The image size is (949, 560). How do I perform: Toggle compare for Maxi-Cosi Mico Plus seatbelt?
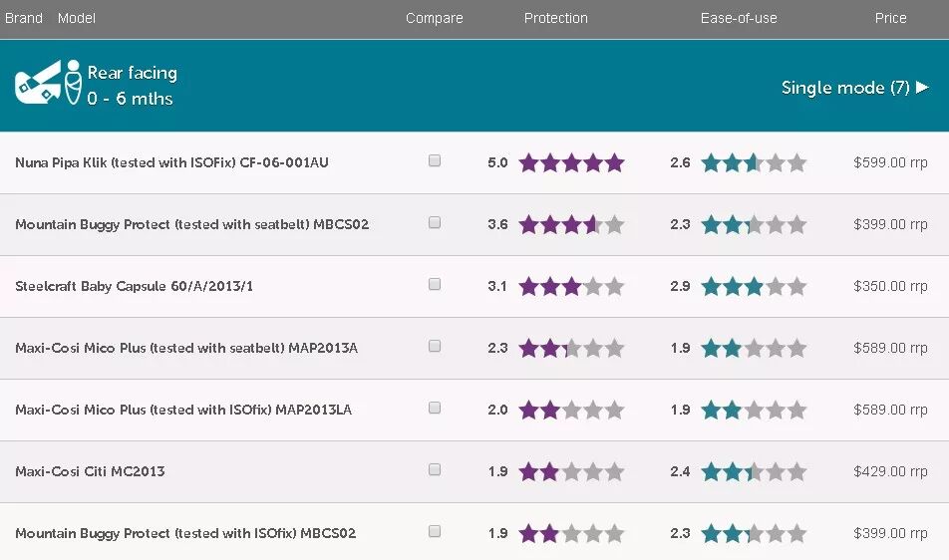coord(434,346)
